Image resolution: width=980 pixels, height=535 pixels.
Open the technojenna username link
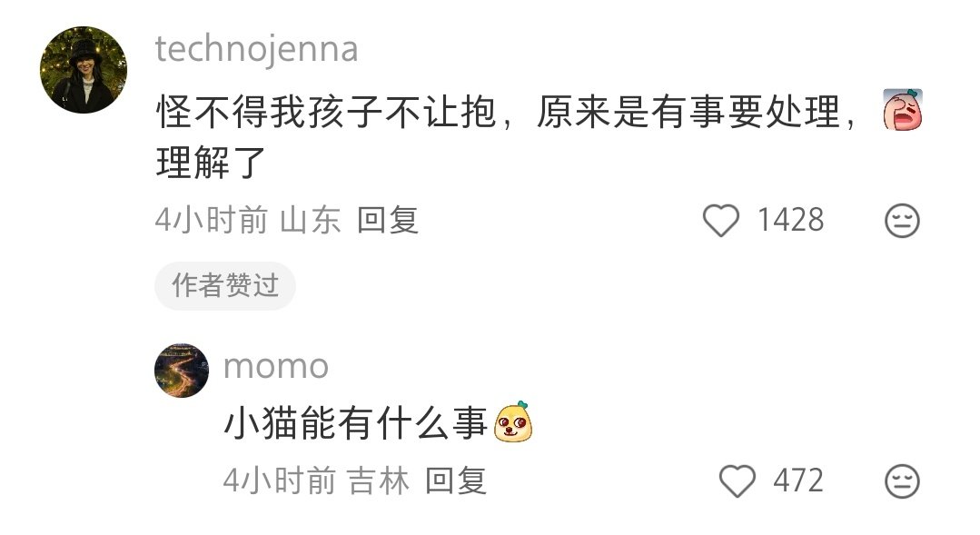point(256,49)
